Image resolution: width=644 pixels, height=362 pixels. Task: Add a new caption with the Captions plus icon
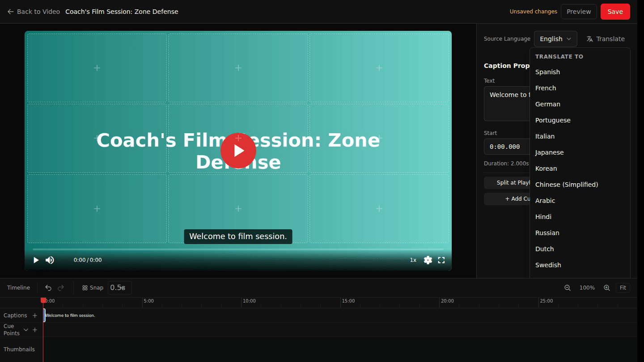click(35, 316)
